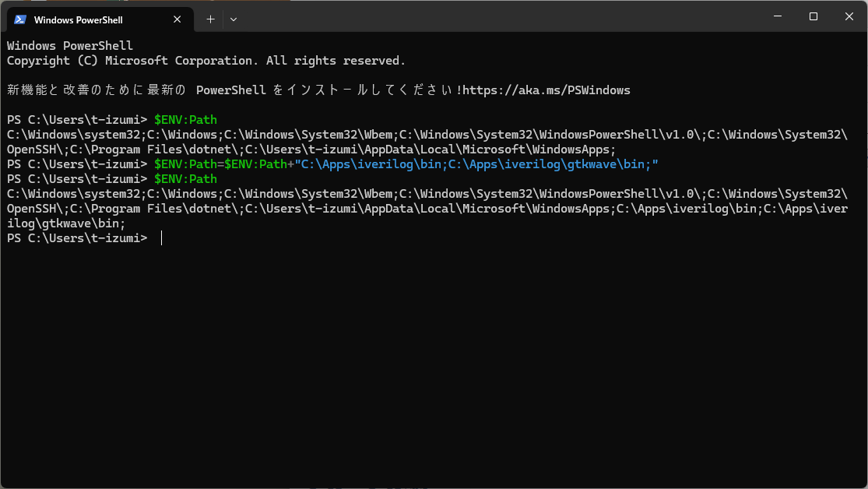Click the Copyright Microsoft Corporation line
Screen dimensions: 868x489
pyautogui.click(x=206, y=61)
